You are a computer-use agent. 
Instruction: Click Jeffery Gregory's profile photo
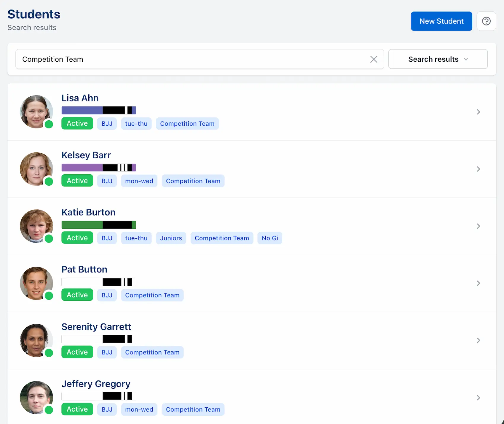pyautogui.click(x=36, y=398)
